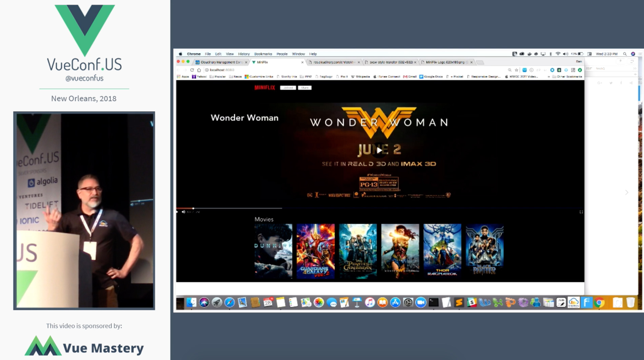Open the Apple menu

pos(181,54)
